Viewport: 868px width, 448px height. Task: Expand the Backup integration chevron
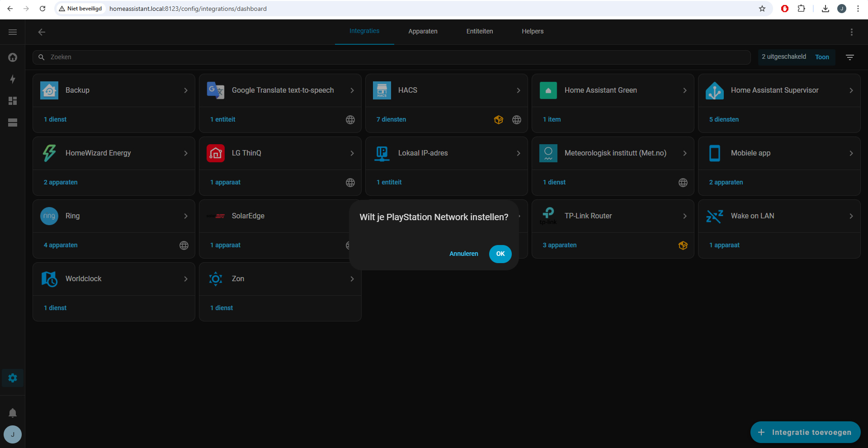coord(186,90)
